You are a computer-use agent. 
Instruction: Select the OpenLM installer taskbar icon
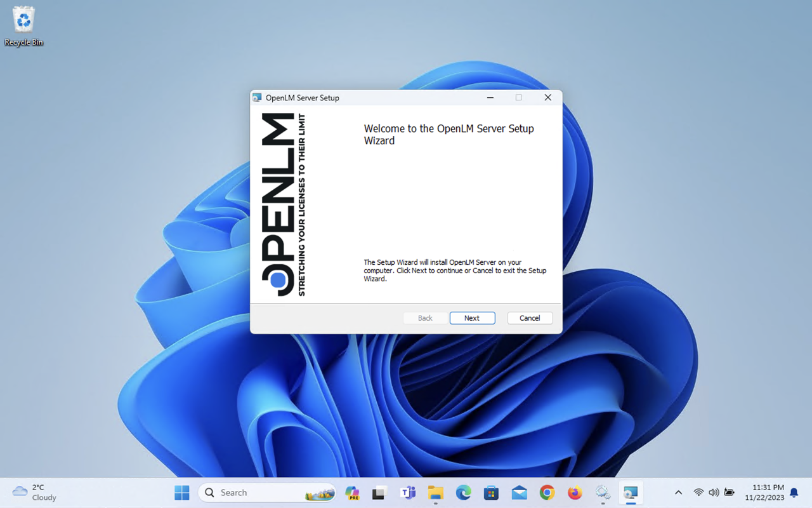click(631, 493)
